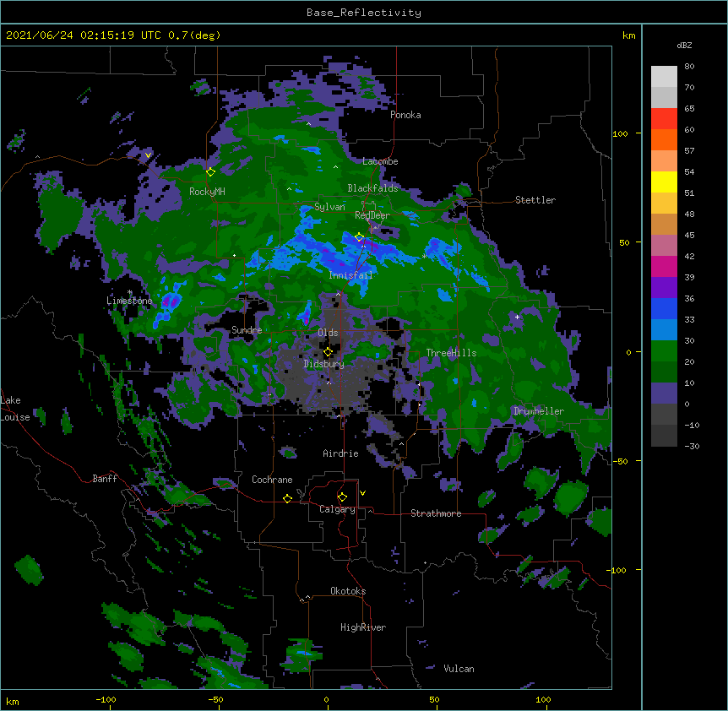
Task: Select the lightest gray swatch beside 80
Action: 664,77
